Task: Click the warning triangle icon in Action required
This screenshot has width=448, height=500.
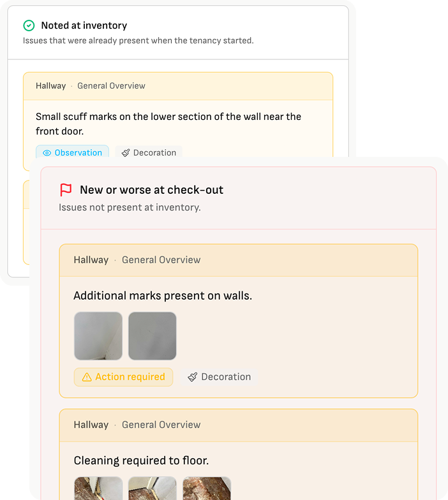Action: point(87,377)
